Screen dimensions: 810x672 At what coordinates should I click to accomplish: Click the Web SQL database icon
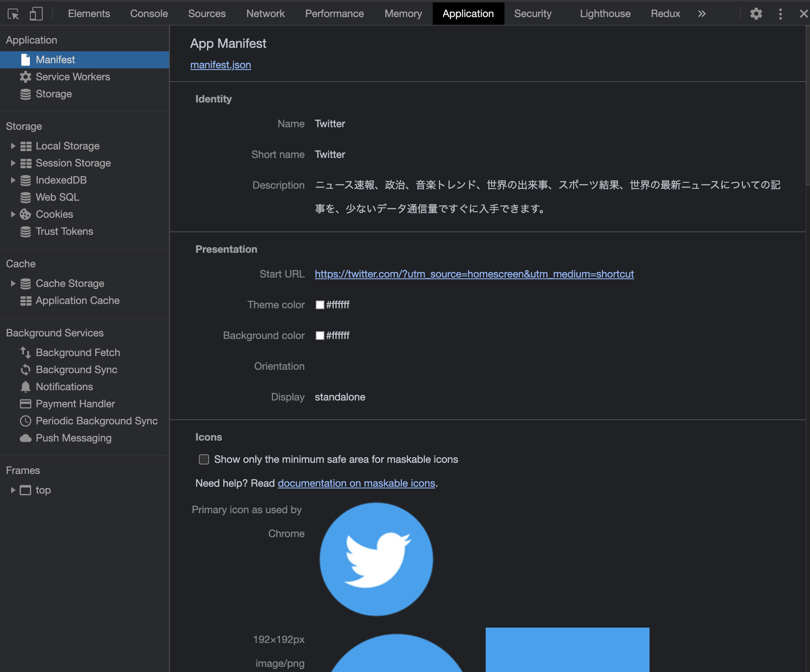pos(26,197)
